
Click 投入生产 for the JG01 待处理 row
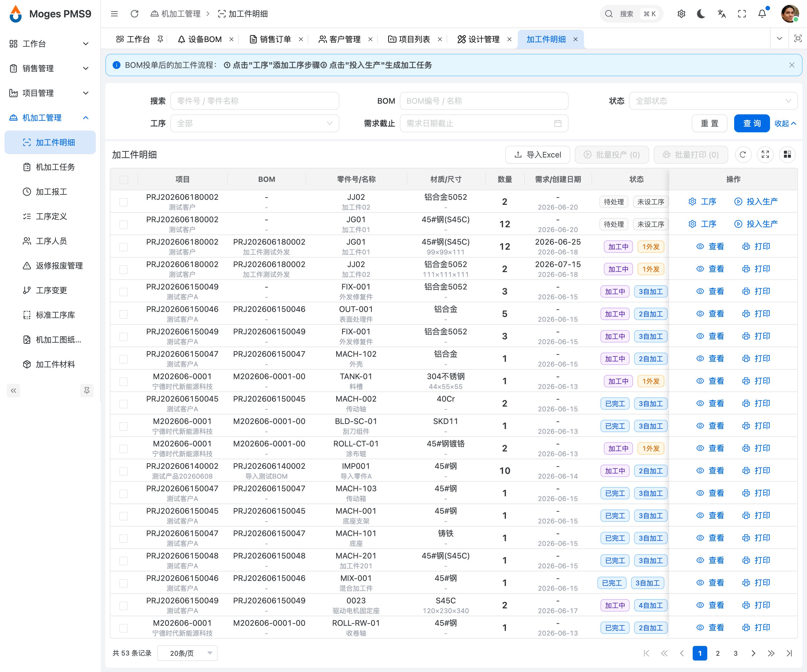pyautogui.click(x=756, y=224)
